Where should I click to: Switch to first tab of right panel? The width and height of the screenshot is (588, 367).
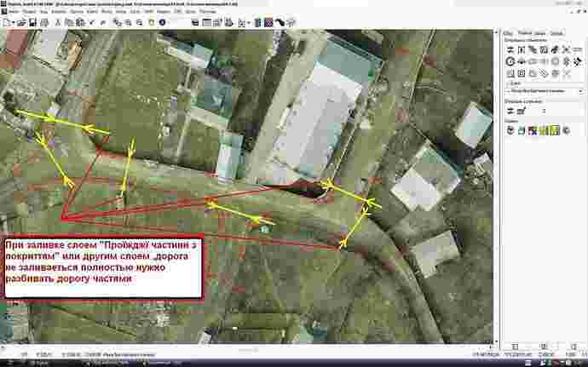tap(508, 33)
